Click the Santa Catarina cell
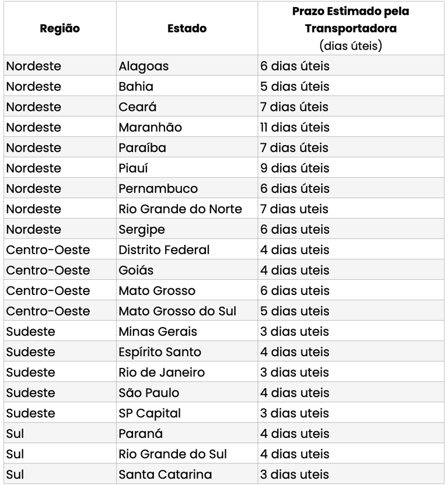Screen dimensions: 448x485 [x=165, y=475]
